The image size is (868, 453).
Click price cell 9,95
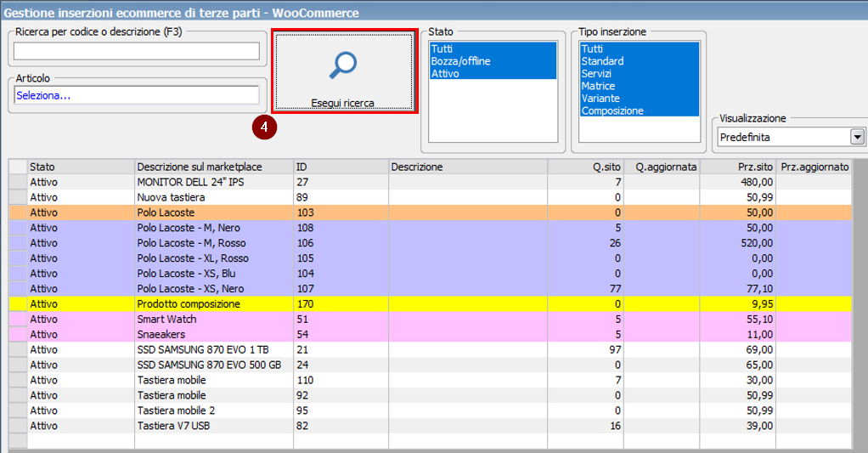[x=737, y=304]
